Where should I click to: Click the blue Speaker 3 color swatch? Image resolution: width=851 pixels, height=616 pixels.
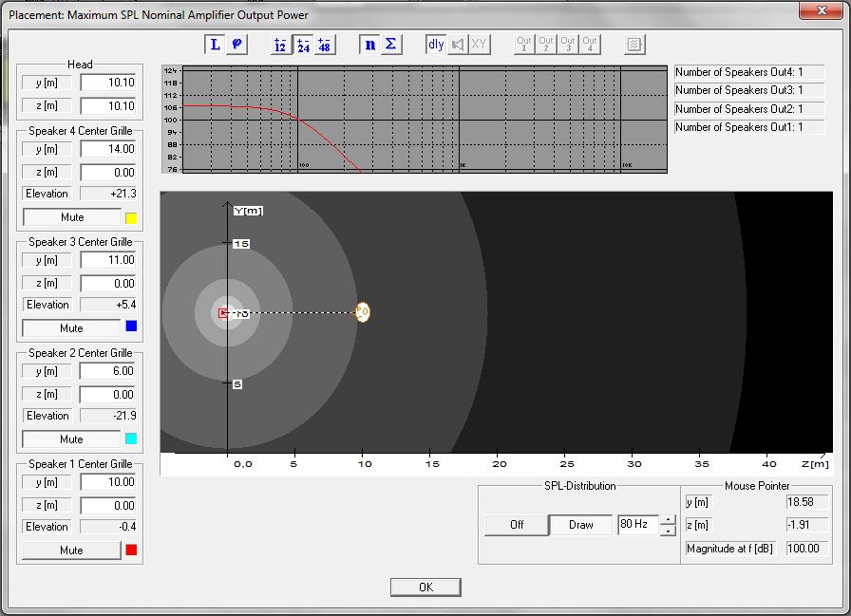[131, 326]
